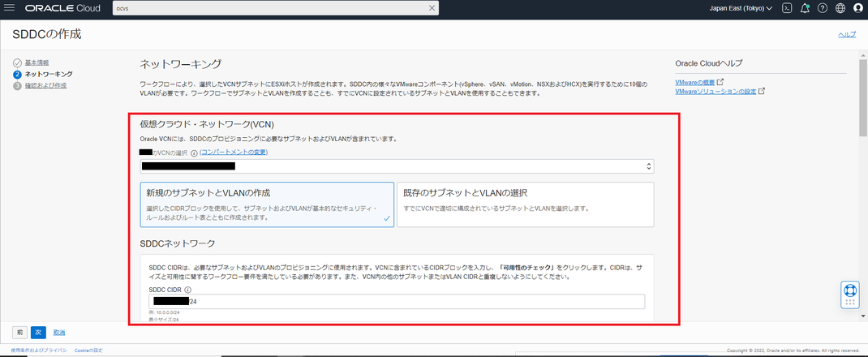Open the VMwareソリューションの設定 help link
Image resolution: width=868 pixels, height=357 pixels.
pos(715,92)
